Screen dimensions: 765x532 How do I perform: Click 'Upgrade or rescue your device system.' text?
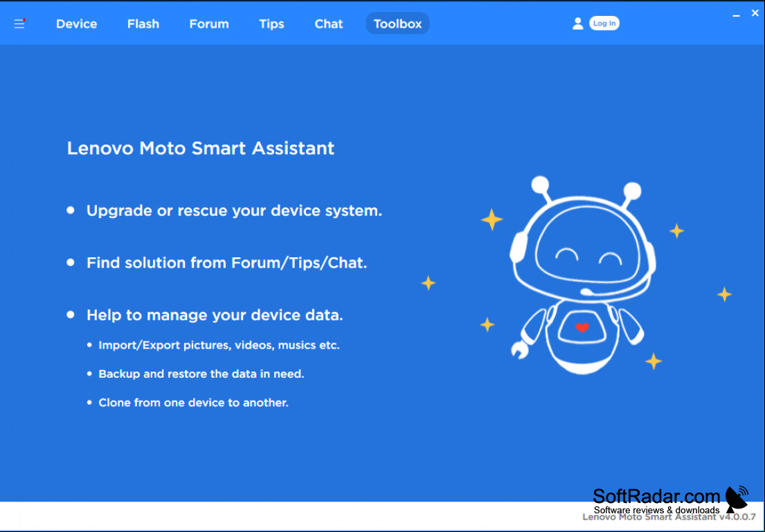click(x=234, y=210)
